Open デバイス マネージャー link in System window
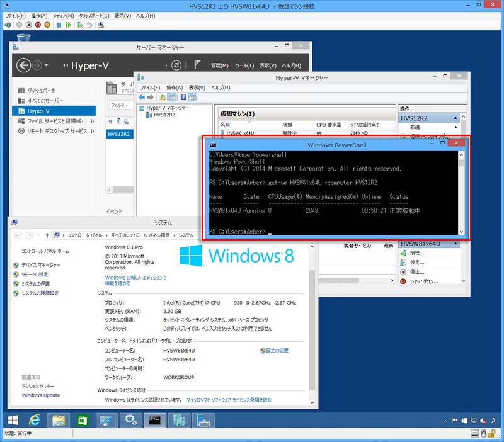The width and height of the screenshot is (504, 442). coord(40,265)
